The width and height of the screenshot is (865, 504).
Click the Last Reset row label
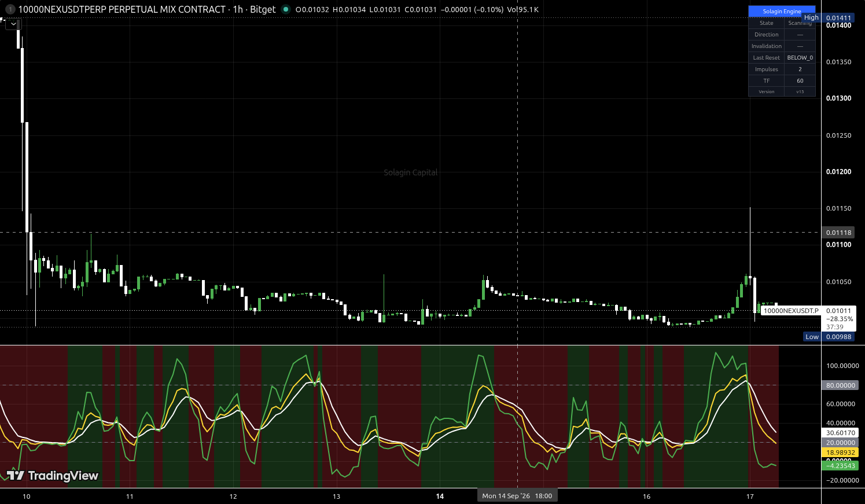point(767,58)
